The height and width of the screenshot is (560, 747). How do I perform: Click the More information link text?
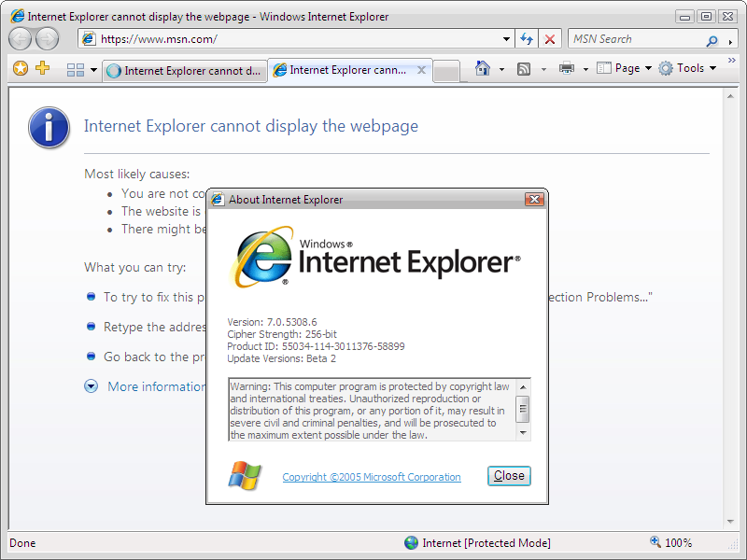157,386
